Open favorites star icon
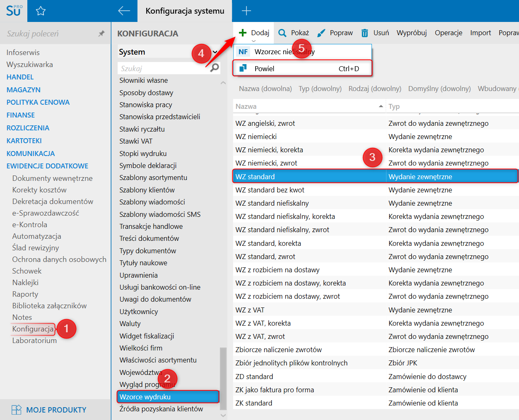The image size is (519, 420). [41, 11]
